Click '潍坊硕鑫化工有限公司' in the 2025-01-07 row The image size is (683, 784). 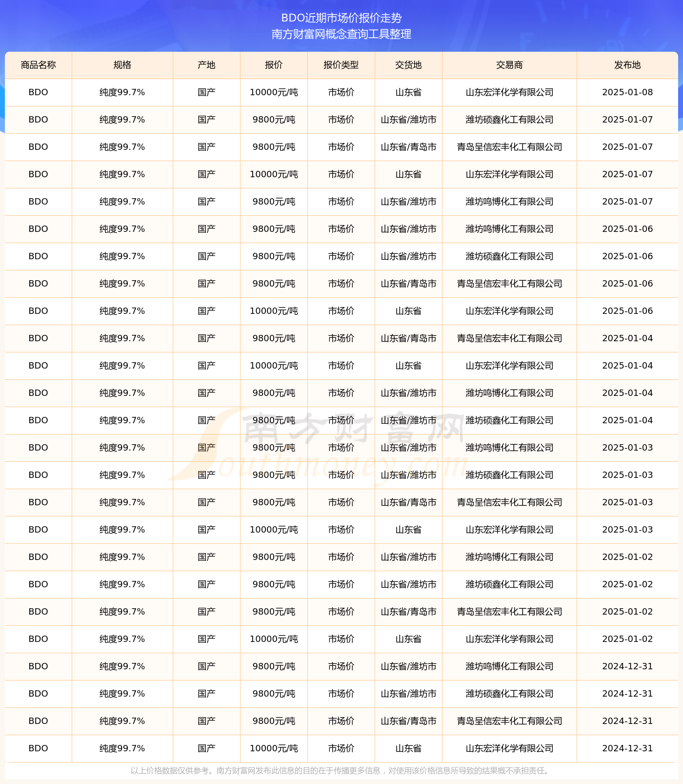[509, 120]
